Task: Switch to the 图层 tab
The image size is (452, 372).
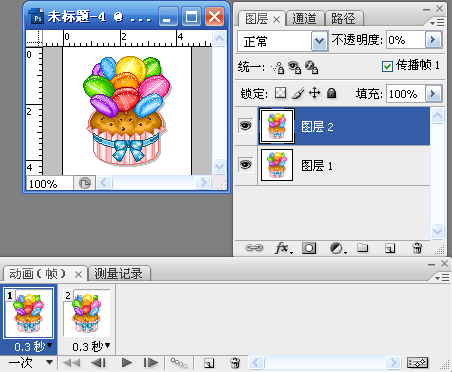Action: pyautogui.click(x=256, y=19)
